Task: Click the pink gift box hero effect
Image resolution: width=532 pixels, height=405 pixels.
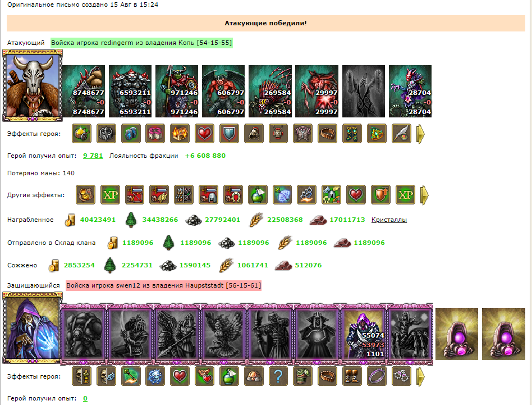Action: pos(155,134)
